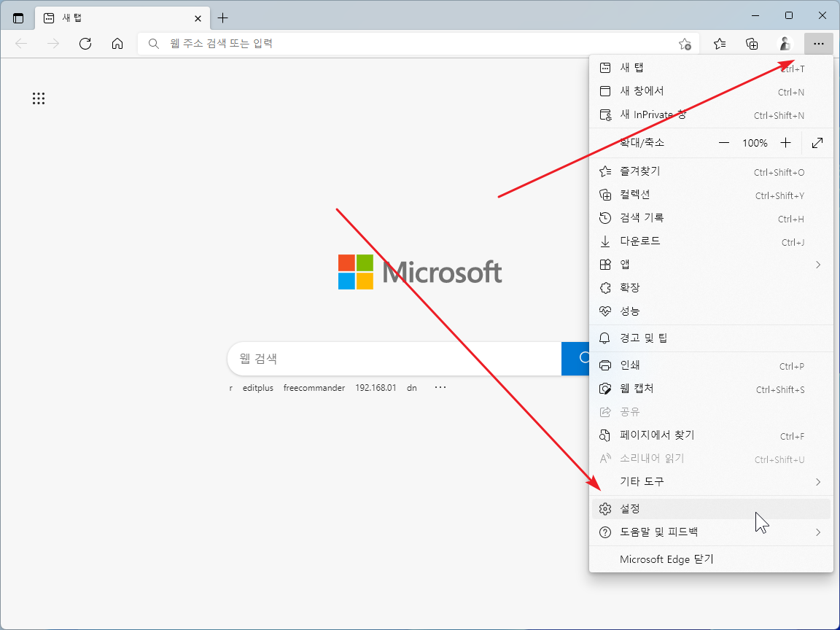Open 컬렉션 menu entry
Viewport: 840px width, 630px height.
pyautogui.click(x=711, y=195)
